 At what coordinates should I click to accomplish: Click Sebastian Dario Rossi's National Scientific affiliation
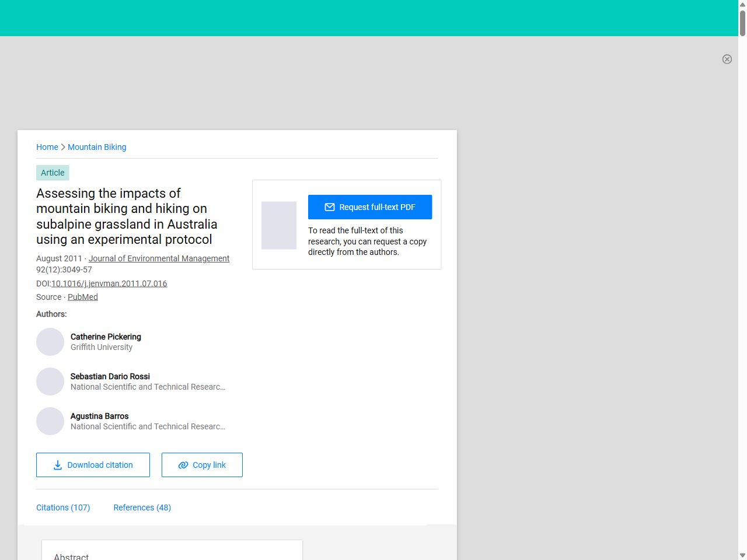[148, 387]
